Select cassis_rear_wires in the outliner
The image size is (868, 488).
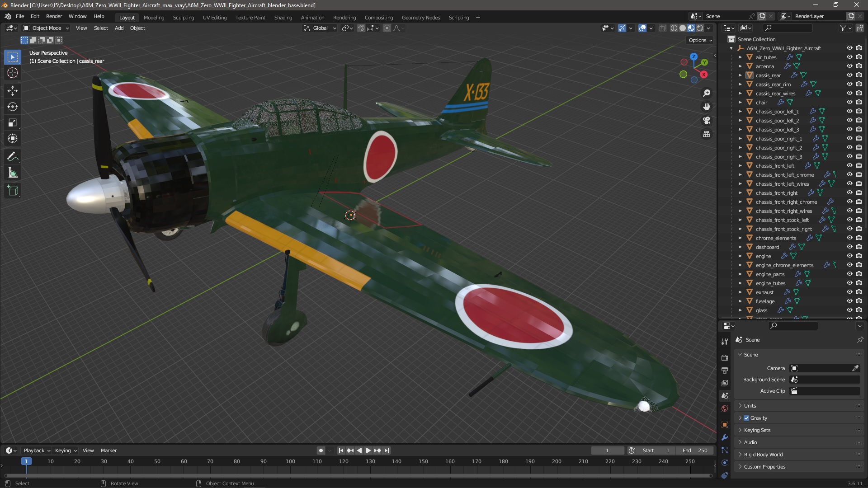(x=775, y=94)
